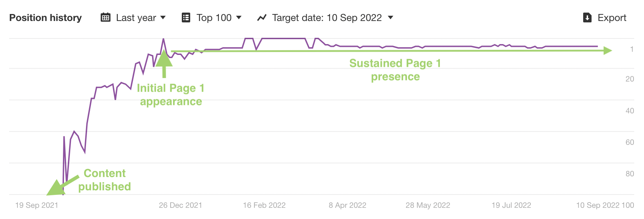
Task: Expand the Last year dropdown arrow
Action: tap(163, 17)
